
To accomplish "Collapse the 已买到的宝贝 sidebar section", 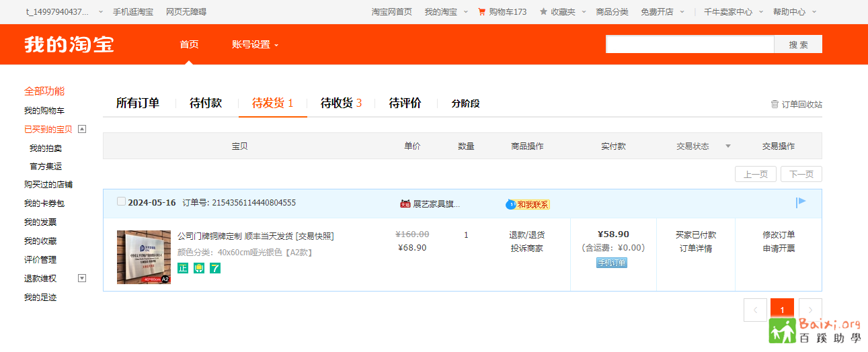I will 82,129.
